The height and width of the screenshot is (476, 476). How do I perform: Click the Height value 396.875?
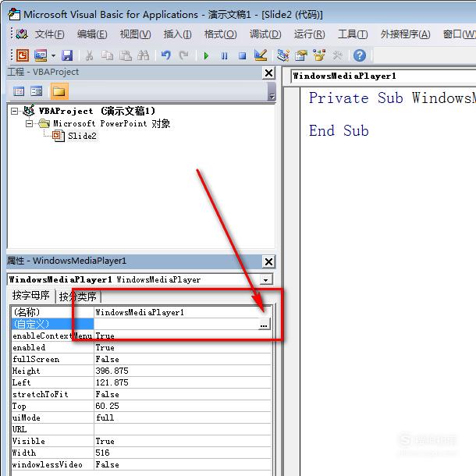coord(182,371)
